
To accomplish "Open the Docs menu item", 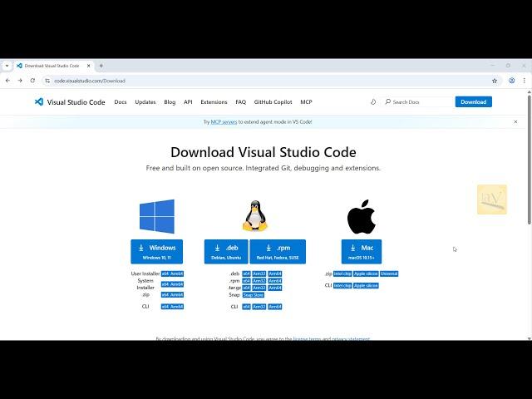I will [x=121, y=101].
